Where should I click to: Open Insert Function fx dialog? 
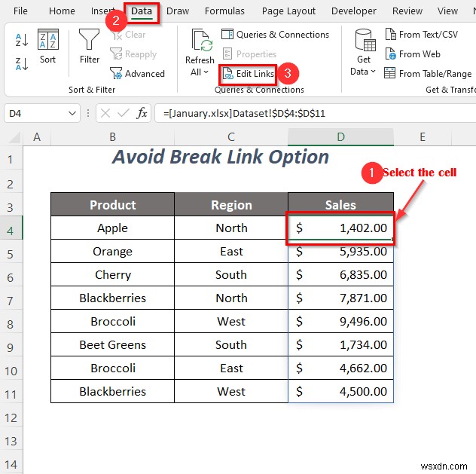[142, 113]
